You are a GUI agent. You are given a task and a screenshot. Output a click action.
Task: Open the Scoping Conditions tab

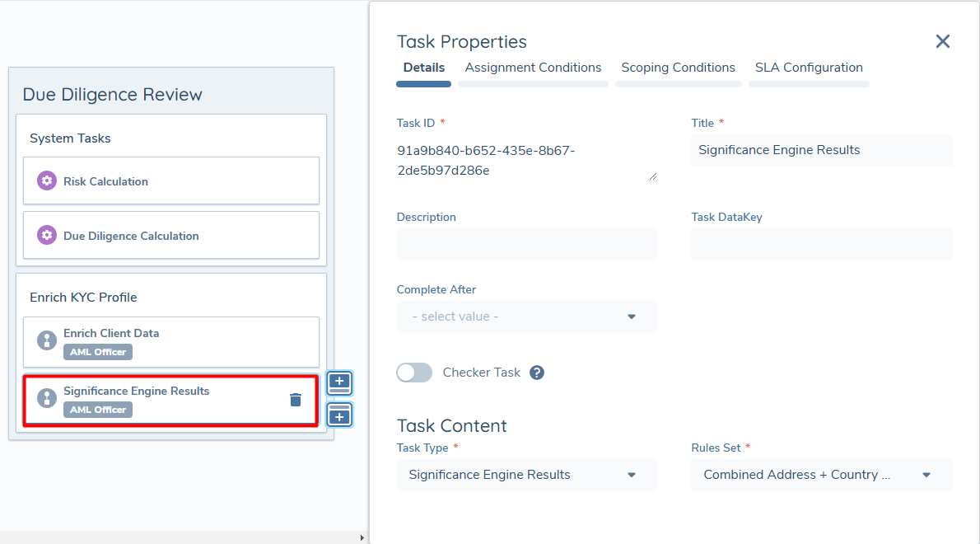[678, 68]
